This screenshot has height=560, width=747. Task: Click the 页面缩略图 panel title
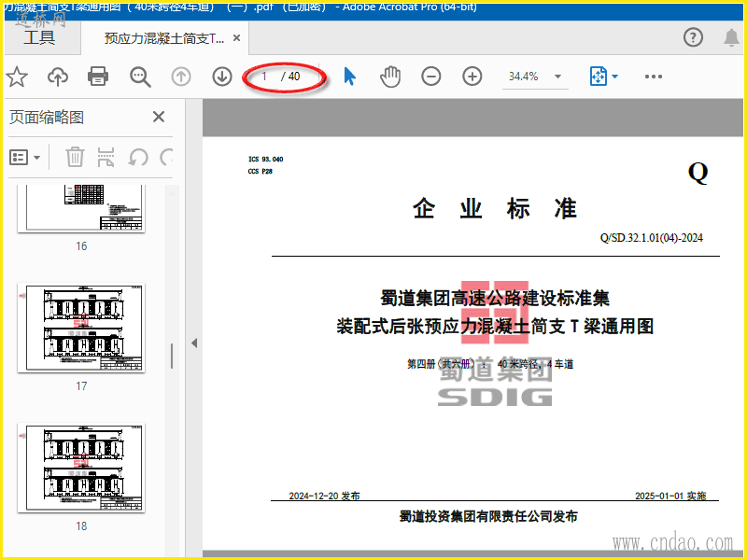tap(47, 118)
